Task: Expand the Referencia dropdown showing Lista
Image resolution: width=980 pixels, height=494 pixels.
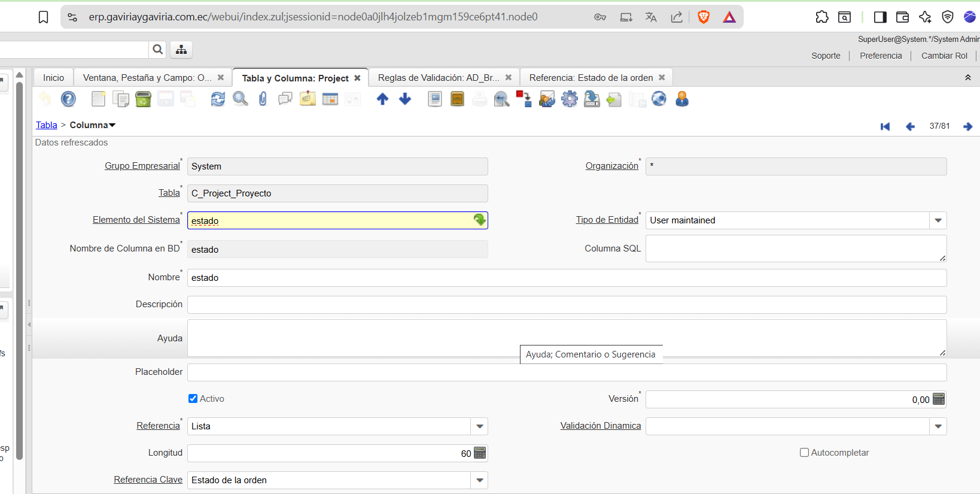Action: click(x=479, y=426)
